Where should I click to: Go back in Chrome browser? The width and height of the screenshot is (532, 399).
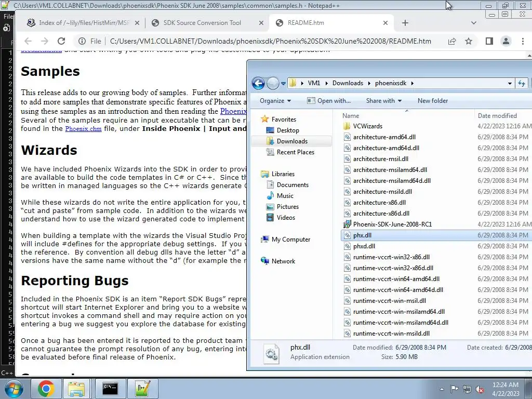click(28, 41)
